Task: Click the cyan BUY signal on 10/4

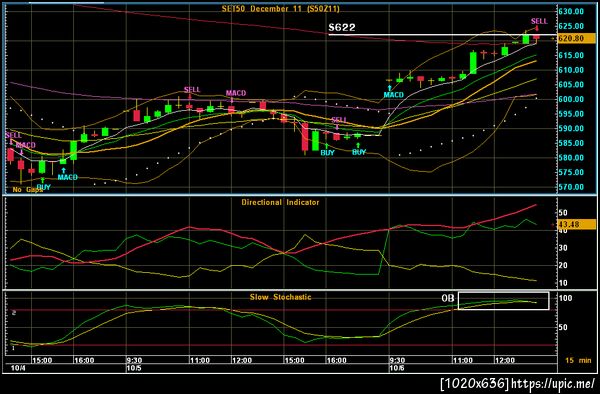Action: click(44, 187)
